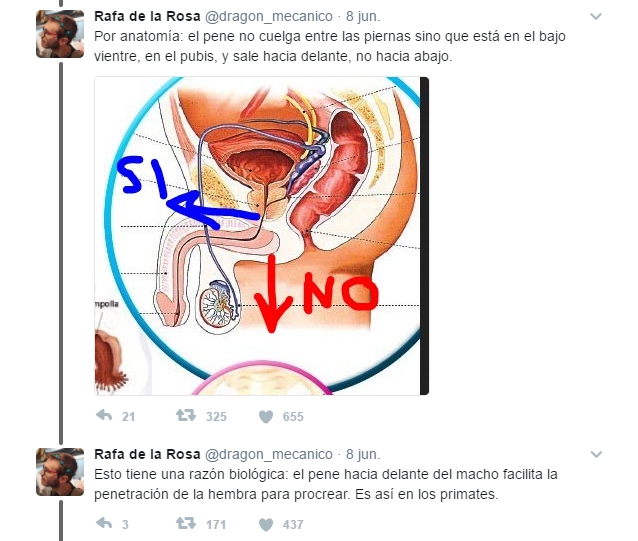Click the first tweet text beginning 'Por anatomía'
The width and height of the screenshot is (638, 541).
(x=330, y=46)
